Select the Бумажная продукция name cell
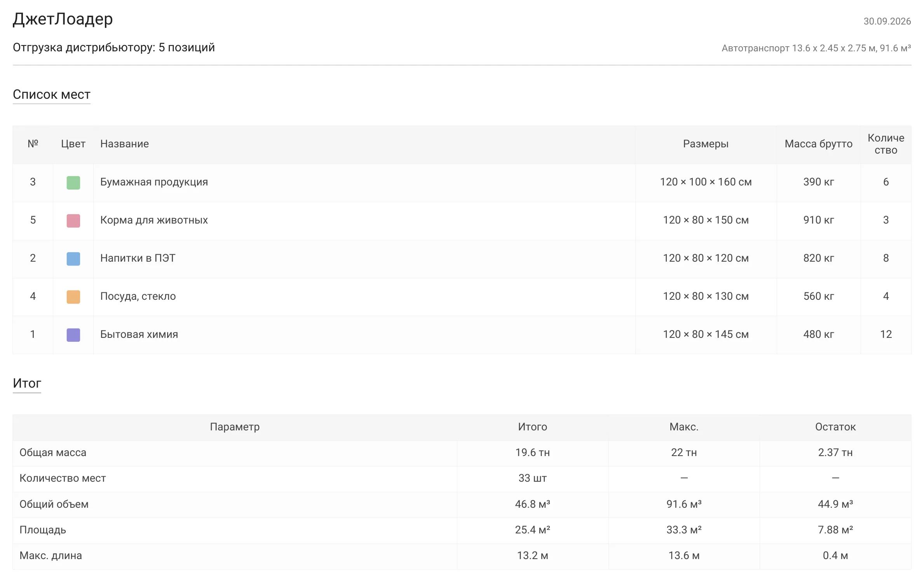924x582 pixels. pyautogui.click(x=364, y=182)
